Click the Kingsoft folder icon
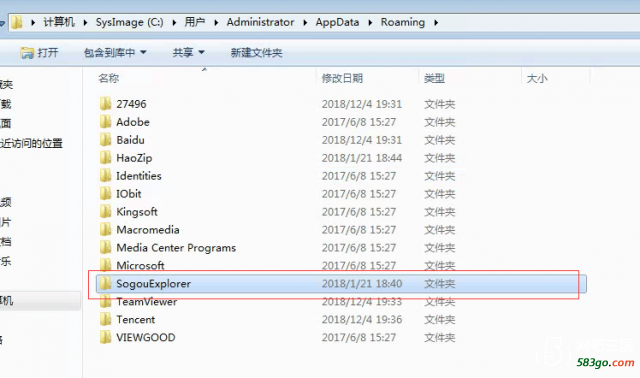 click(x=105, y=211)
